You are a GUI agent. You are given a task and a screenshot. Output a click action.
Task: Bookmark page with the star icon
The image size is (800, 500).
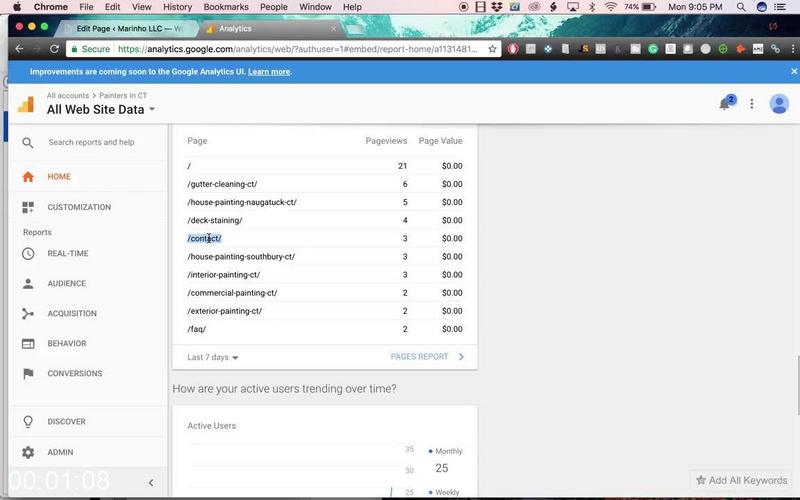click(492, 49)
